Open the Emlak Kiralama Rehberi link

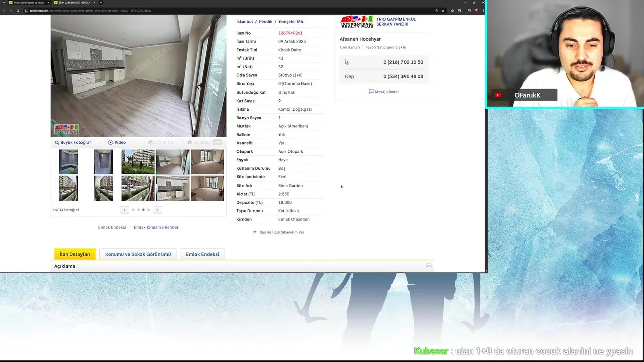point(156,227)
